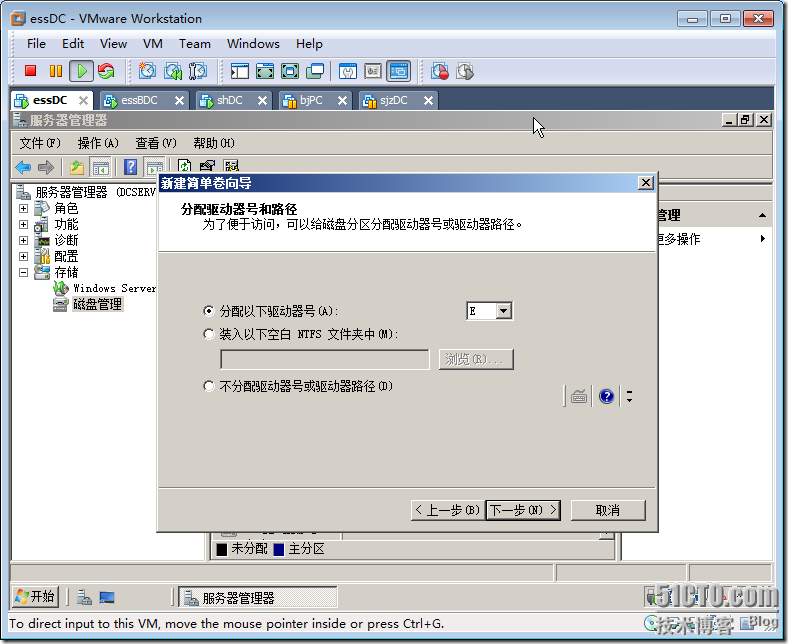The width and height of the screenshot is (788, 644).
Task: Click the keyboard icon in language bar
Action: [x=579, y=397]
